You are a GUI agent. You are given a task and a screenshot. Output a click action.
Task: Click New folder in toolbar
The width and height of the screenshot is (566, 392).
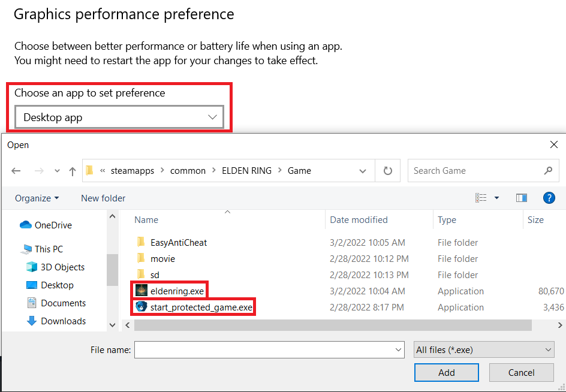coord(103,198)
